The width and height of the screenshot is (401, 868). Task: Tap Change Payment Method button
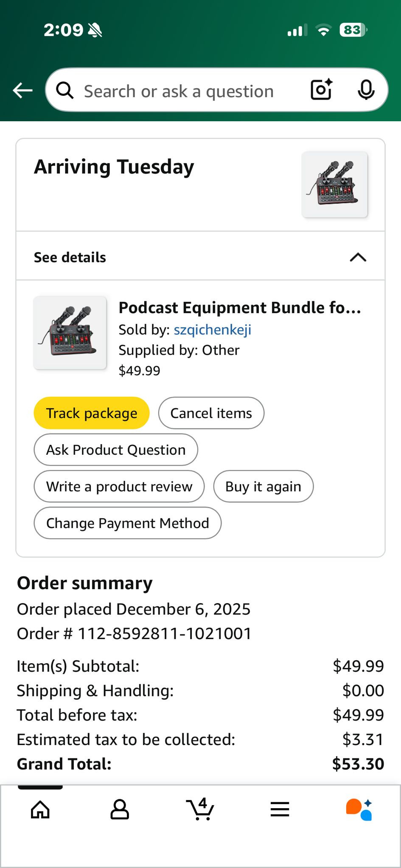point(127,523)
